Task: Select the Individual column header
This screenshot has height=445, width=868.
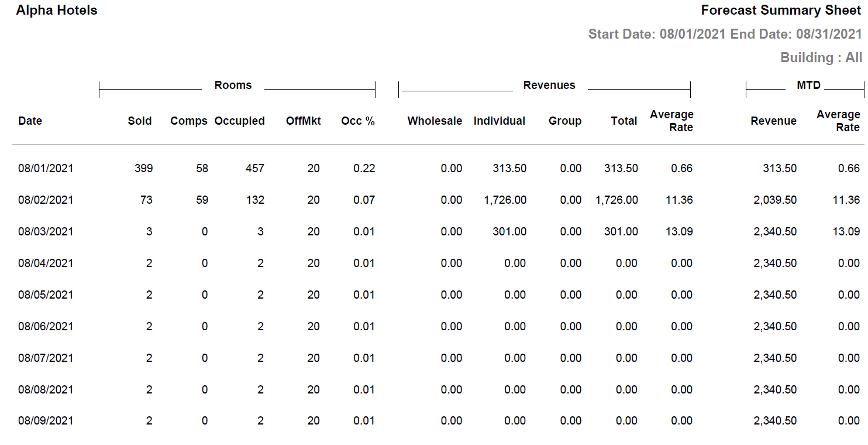Action: click(x=500, y=121)
